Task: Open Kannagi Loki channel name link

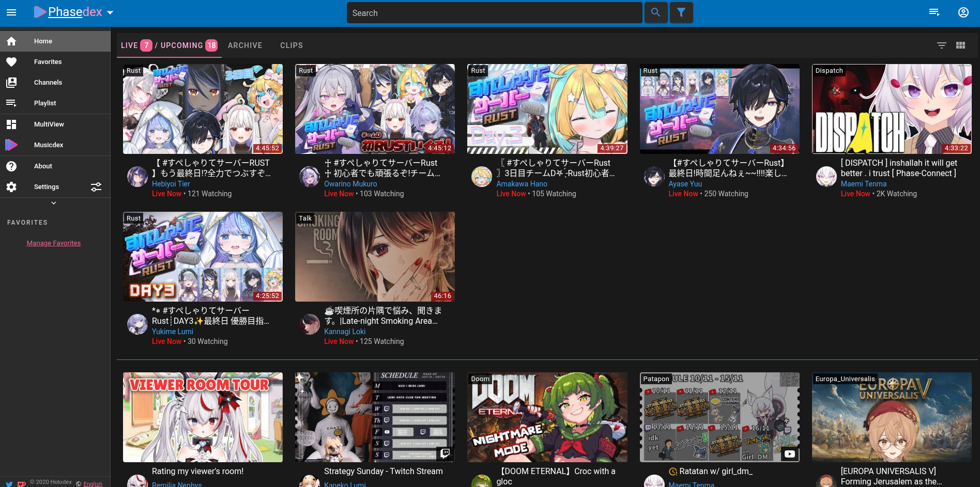Action: click(345, 332)
